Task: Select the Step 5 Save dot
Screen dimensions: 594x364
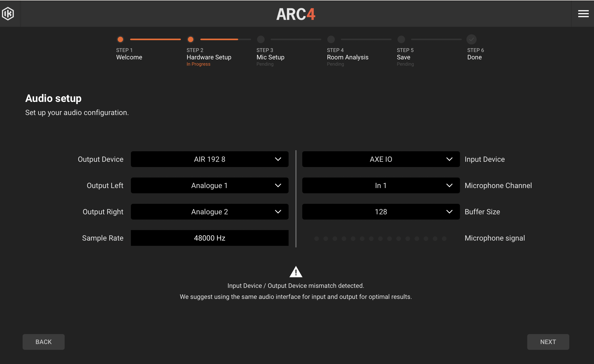Action: click(x=401, y=39)
